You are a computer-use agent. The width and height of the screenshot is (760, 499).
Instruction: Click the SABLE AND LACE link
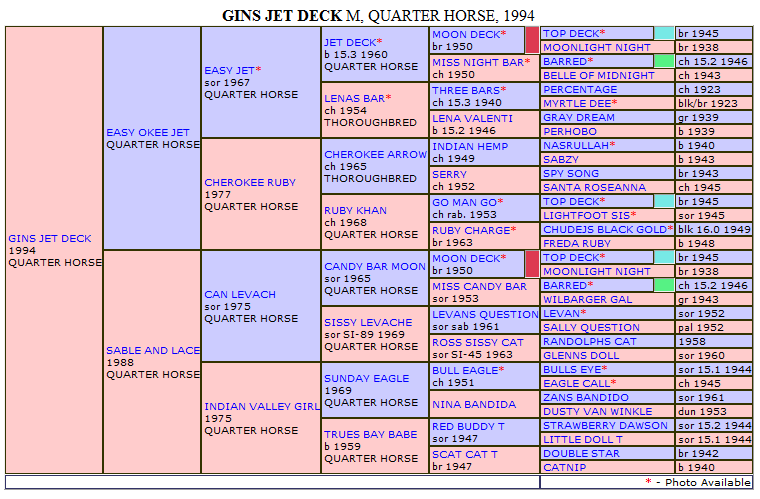[x=153, y=350]
